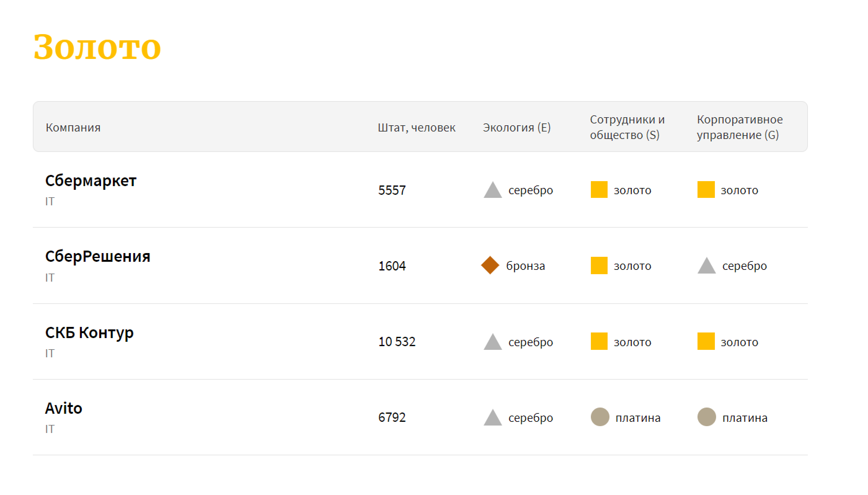Click the Avito company name

64,408
